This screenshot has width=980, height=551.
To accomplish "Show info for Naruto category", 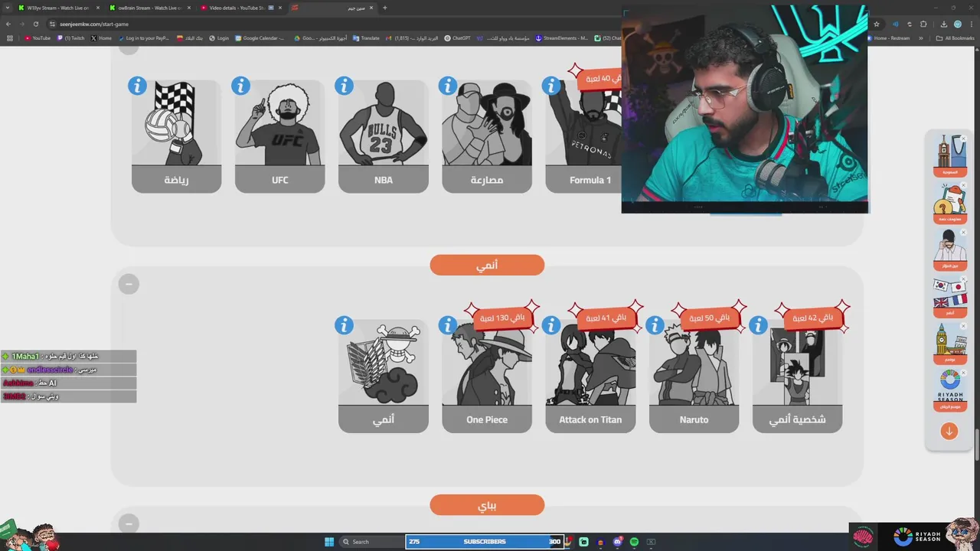I will tap(654, 325).
